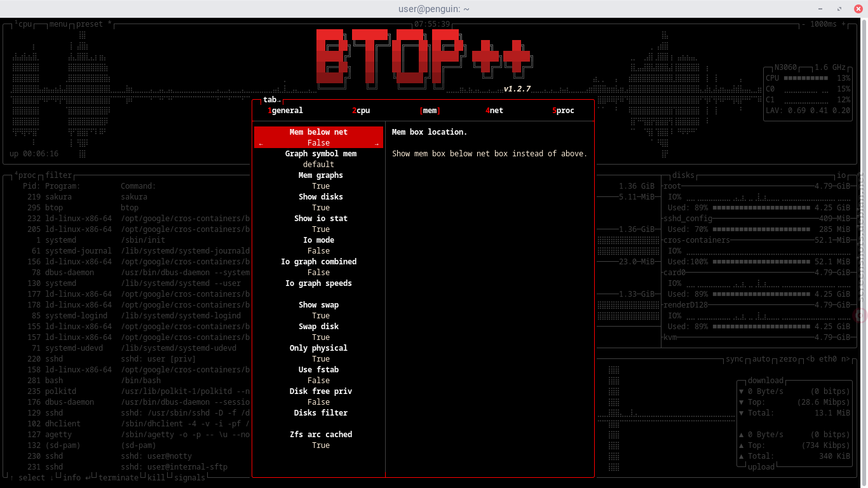Click the zero button in net box
Screen dimensions: 868x488
[x=788, y=359]
